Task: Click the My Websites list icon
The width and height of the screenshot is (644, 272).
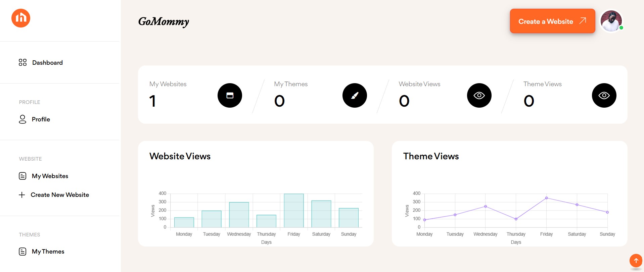Action: click(x=22, y=176)
